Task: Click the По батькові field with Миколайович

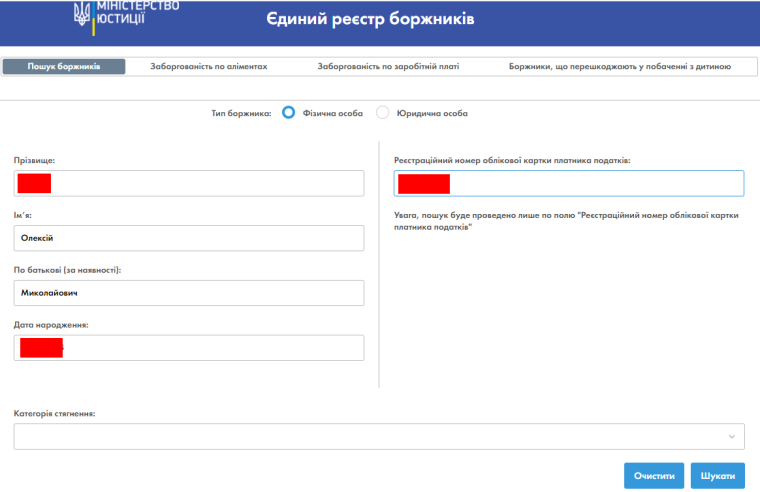Action: pyautogui.click(x=189, y=293)
